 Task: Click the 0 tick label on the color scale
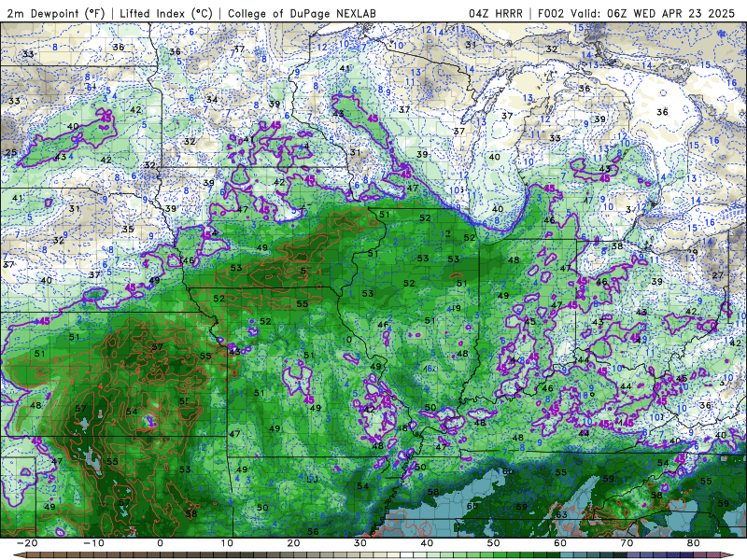click(x=160, y=543)
